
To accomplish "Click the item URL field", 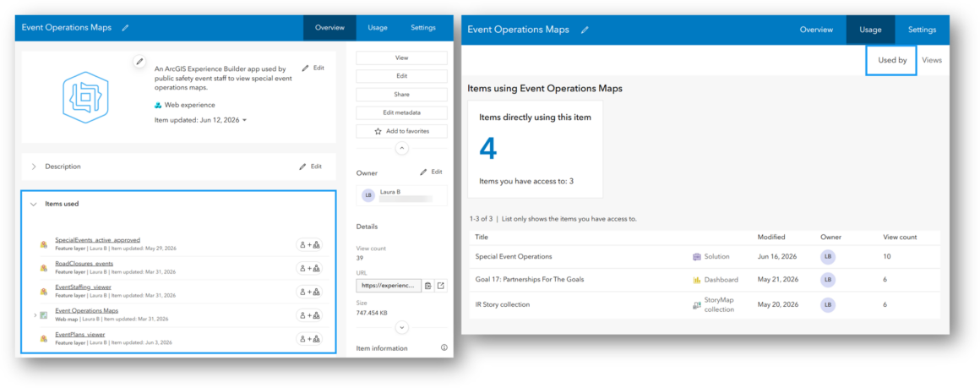I will 388,286.
